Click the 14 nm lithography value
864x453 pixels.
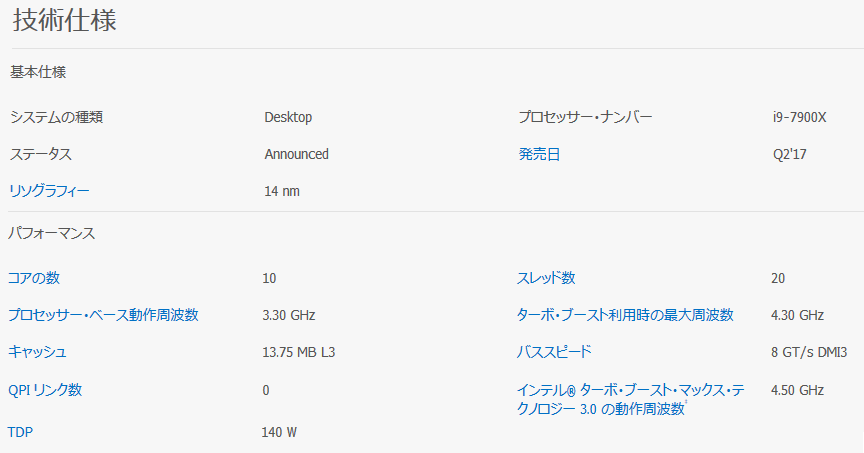click(x=282, y=191)
